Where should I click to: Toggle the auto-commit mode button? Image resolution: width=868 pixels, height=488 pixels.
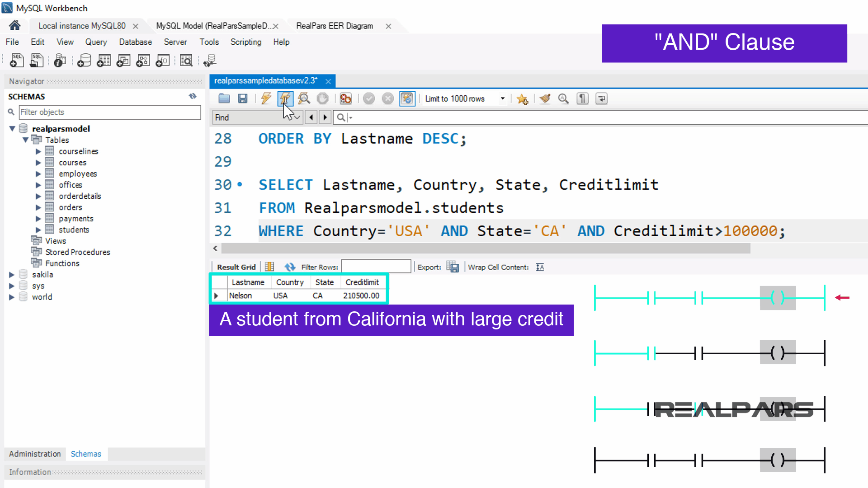[x=407, y=99]
